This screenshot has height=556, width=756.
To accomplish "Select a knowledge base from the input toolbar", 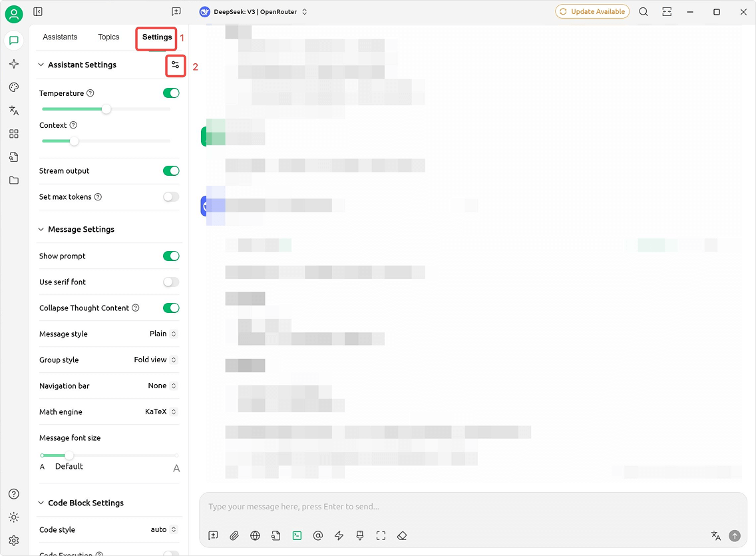I will point(276,536).
